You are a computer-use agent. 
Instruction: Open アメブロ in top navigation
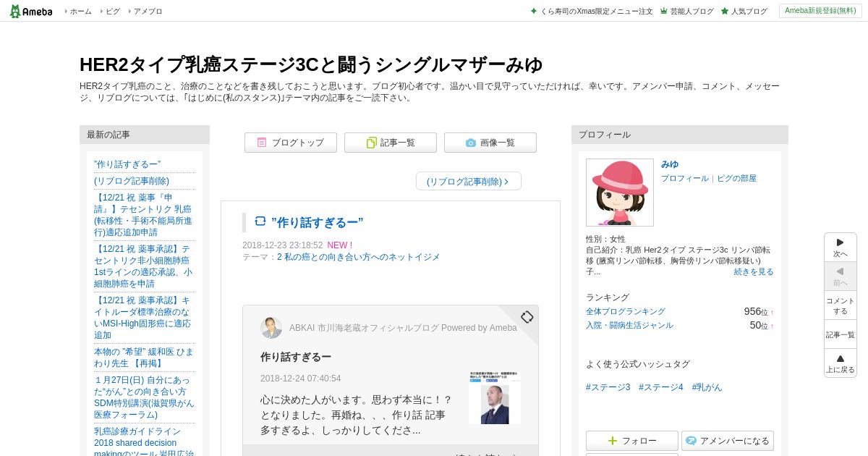click(x=148, y=11)
